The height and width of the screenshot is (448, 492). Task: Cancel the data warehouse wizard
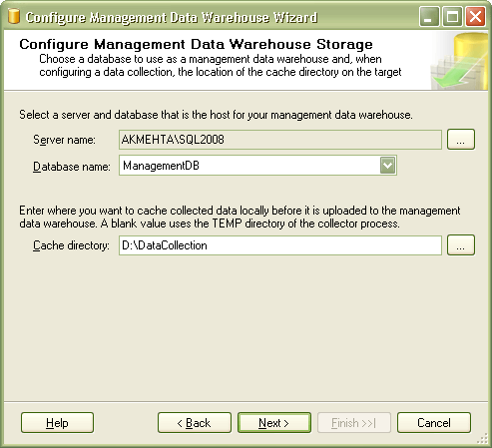[434, 423]
